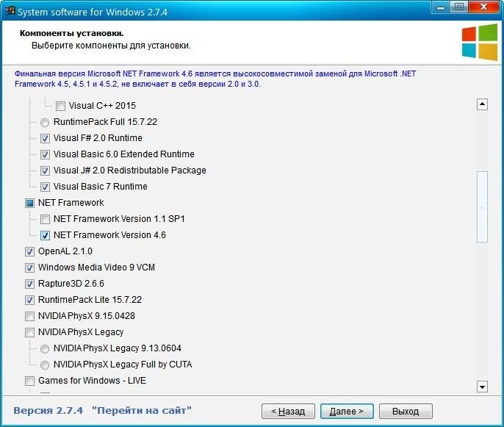The height and width of the screenshot is (427, 504).
Task: Close the System software for Windows window
Action: click(484, 7)
